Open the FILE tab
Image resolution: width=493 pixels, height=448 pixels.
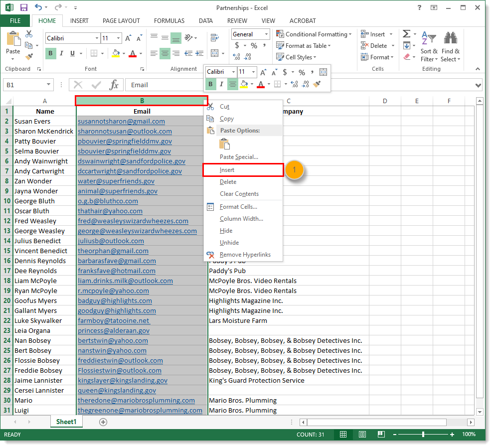coord(15,21)
